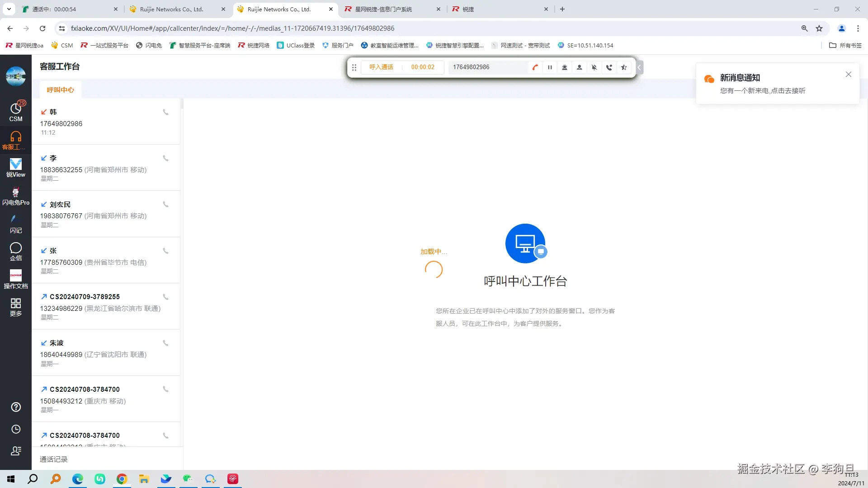Viewport: 868px width, 488px height.
Task: Open 更多 apps grid in sidebar
Action: pos(16,307)
